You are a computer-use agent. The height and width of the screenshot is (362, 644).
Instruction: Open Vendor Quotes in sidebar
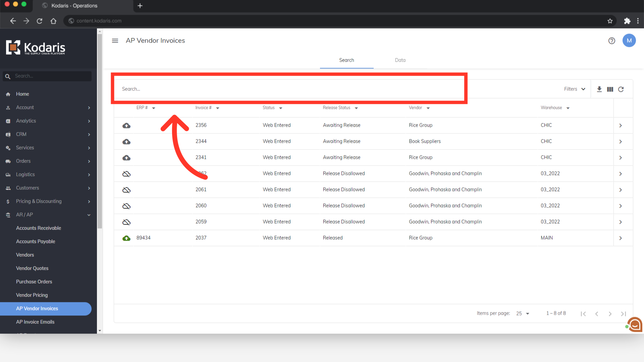[x=32, y=268]
